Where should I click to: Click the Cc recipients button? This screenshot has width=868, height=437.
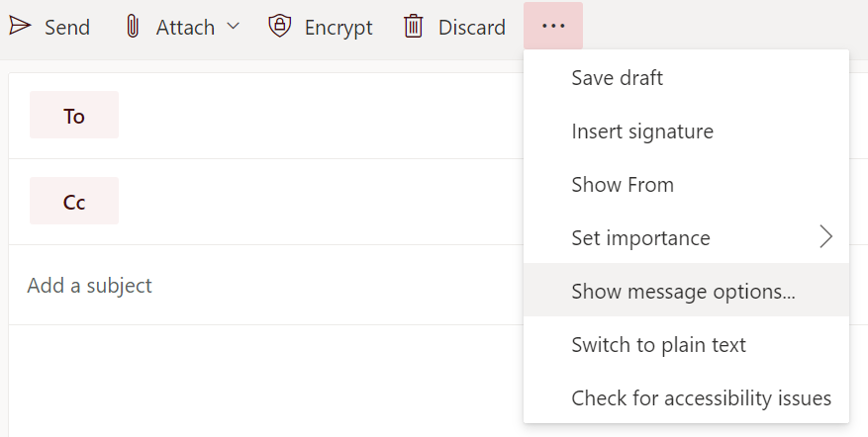pyautogui.click(x=74, y=201)
